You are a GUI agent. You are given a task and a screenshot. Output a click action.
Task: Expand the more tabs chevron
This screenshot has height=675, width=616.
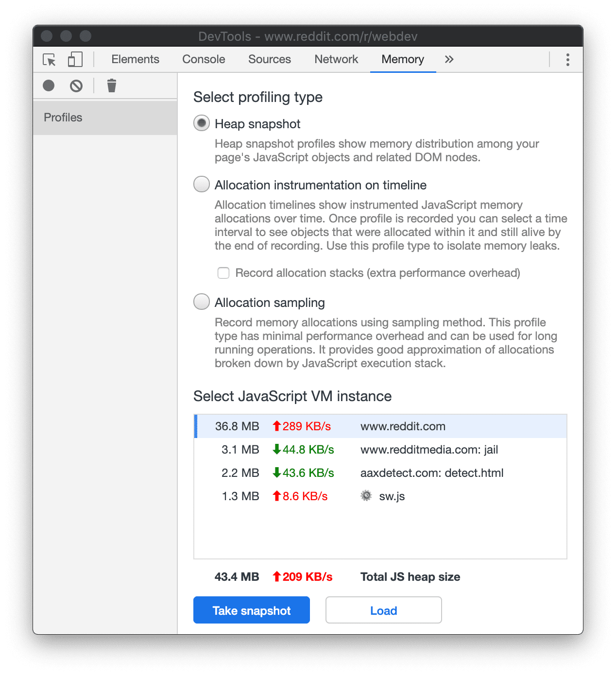(x=449, y=60)
